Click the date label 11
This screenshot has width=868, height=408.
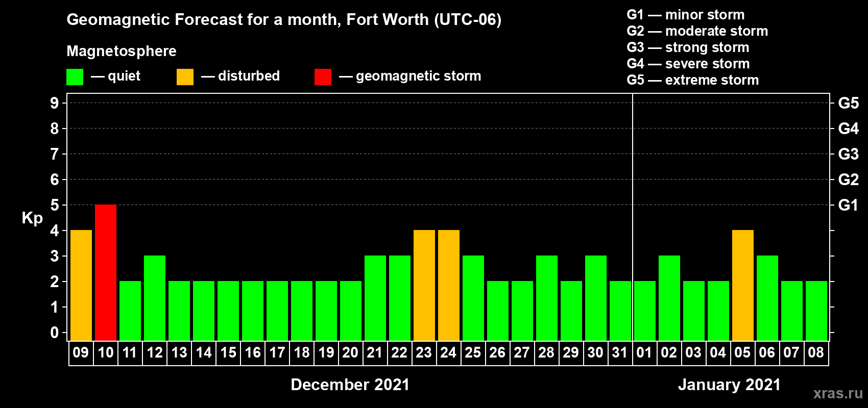(130, 352)
